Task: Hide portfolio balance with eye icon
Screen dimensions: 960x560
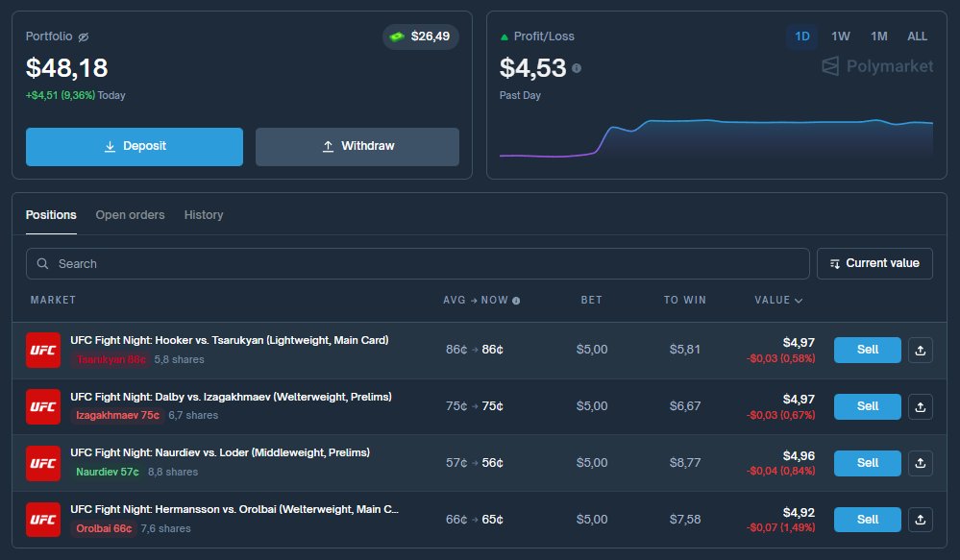Action: (x=84, y=37)
